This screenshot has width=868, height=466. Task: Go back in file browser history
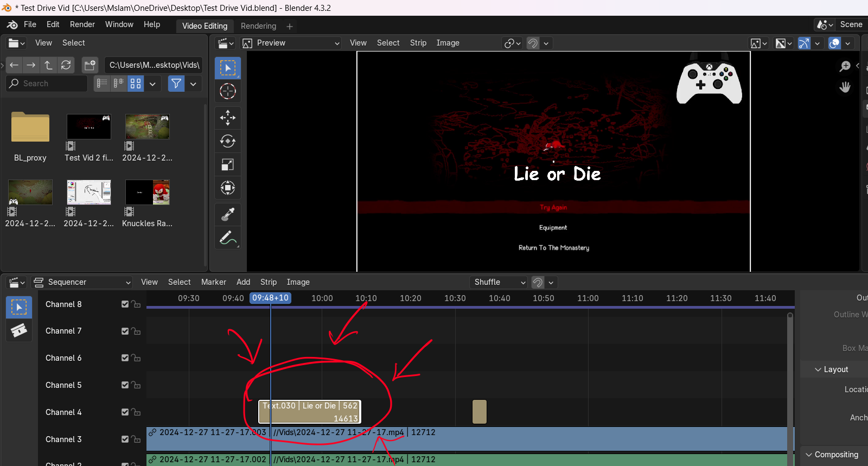click(14, 65)
